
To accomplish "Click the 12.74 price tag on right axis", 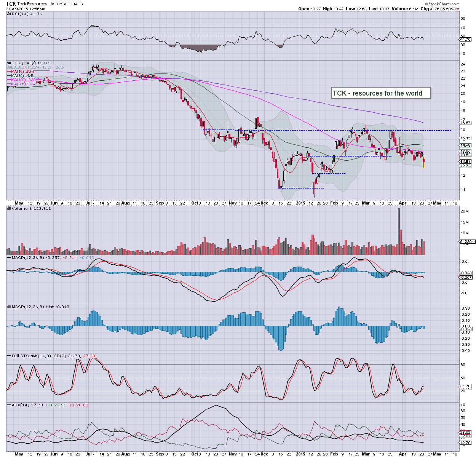I will pos(465,166).
